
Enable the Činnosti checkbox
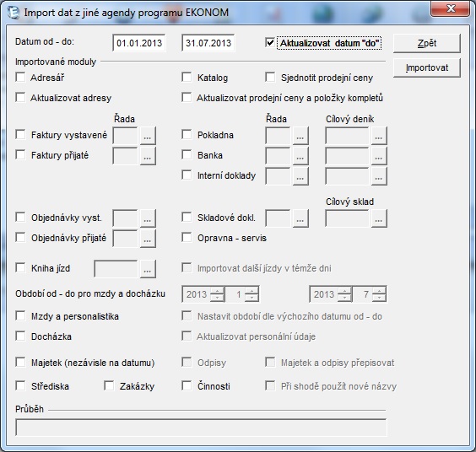click(x=187, y=386)
